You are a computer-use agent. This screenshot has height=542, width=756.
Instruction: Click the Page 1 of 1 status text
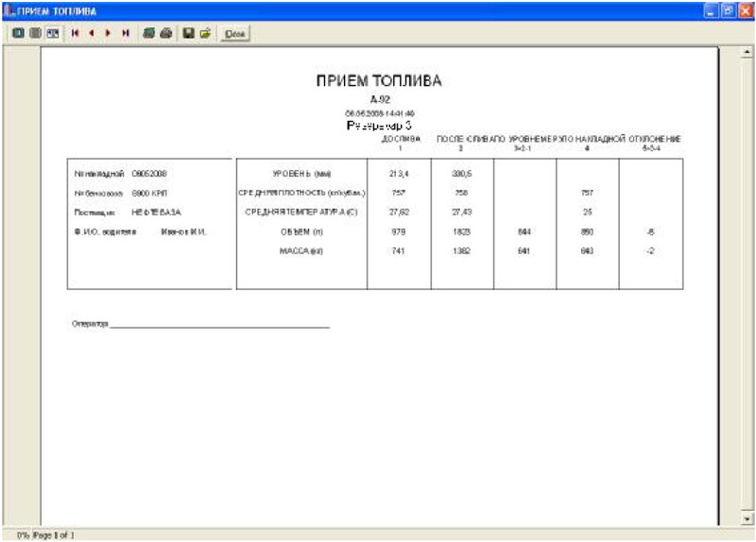pos(53,534)
